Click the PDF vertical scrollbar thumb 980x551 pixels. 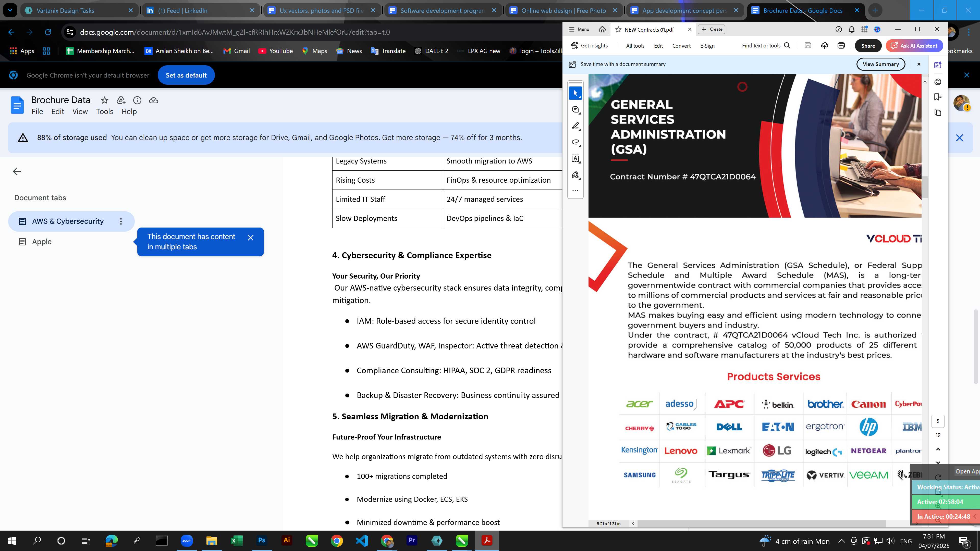(925, 187)
